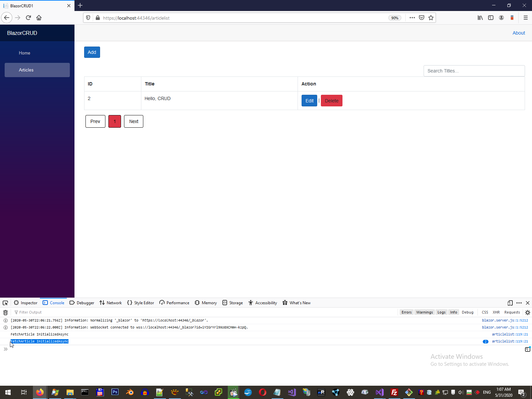Image resolution: width=532 pixels, height=399 pixels.
Task: Reset the 90% zoom level badge
Action: click(395, 18)
